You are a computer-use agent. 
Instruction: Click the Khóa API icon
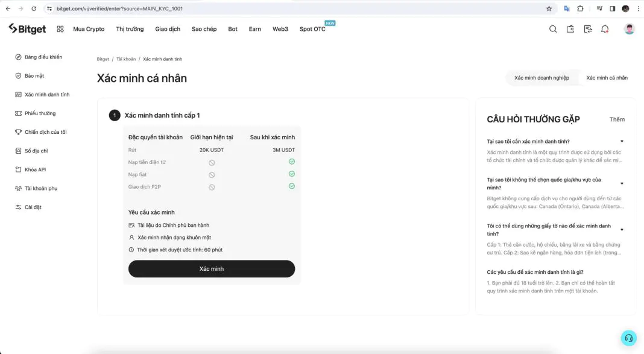pos(18,169)
